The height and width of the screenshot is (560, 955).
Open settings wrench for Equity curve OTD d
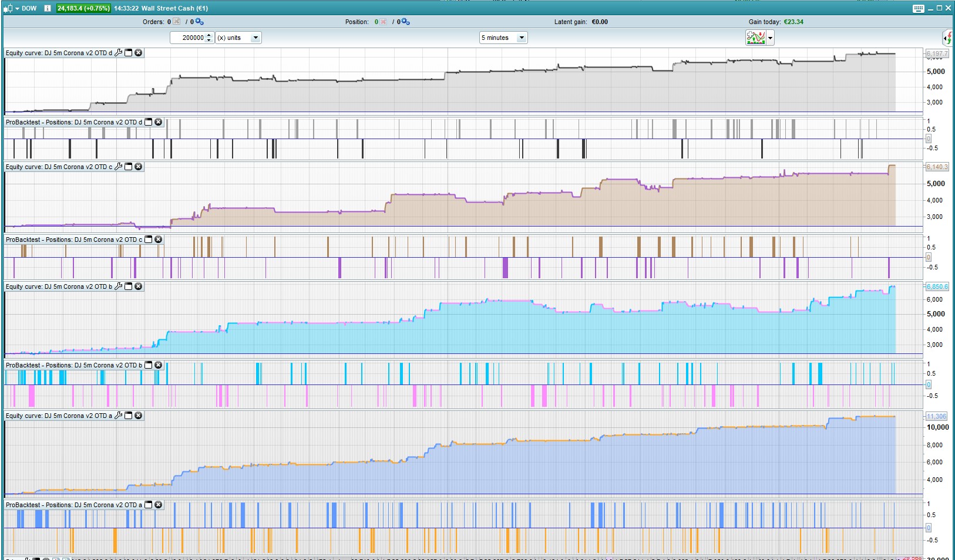119,53
